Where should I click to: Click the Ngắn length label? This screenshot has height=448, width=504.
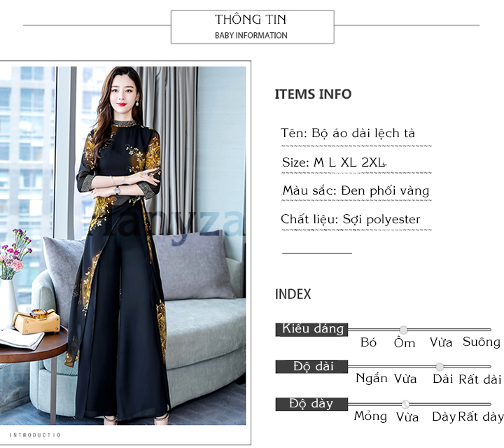tap(371, 379)
